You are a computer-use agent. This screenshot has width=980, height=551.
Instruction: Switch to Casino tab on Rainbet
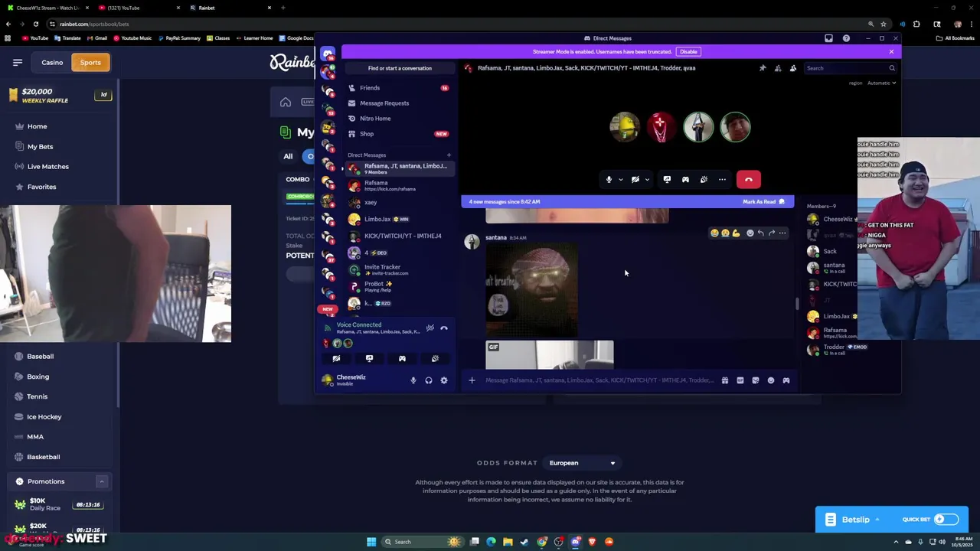[52, 62]
